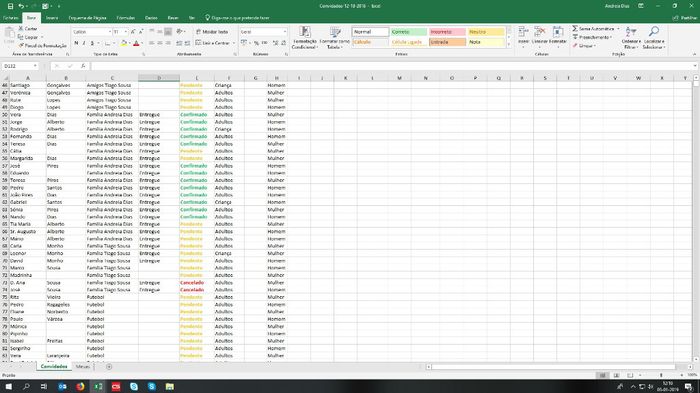Image resolution: width=700 pixels, height=393 pixels.
Task: Apply the Incorreto cell style
Action: pyautogui.click(x=447, y=32)
